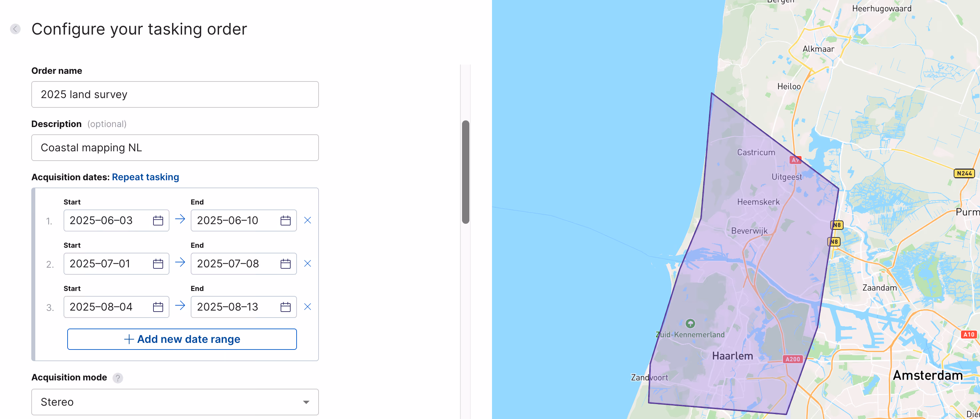Remove date range 1 with the X
This screenshot has width=980, height=419.
pyautogui.click(x=308, y=220)
